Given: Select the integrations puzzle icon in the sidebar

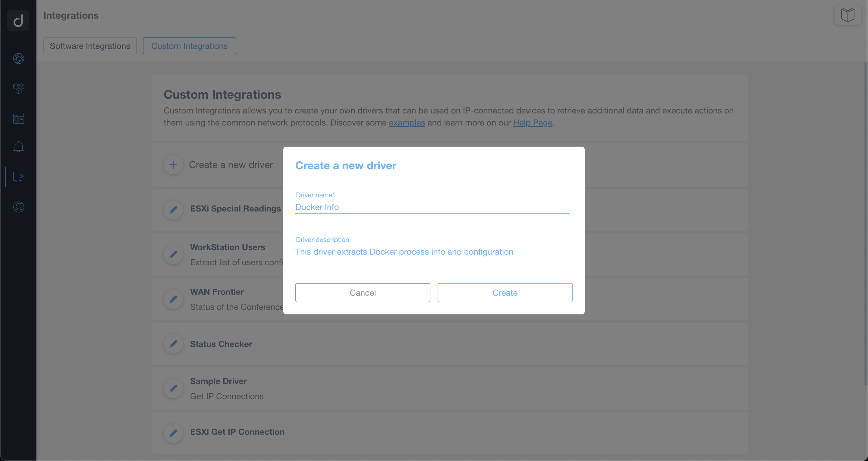Looking at the screenshot, I should [x=18, y=177].
